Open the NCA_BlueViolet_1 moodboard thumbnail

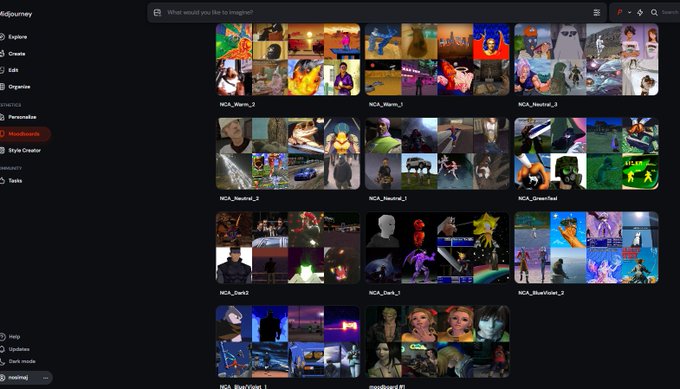click(x=288, y=342)
